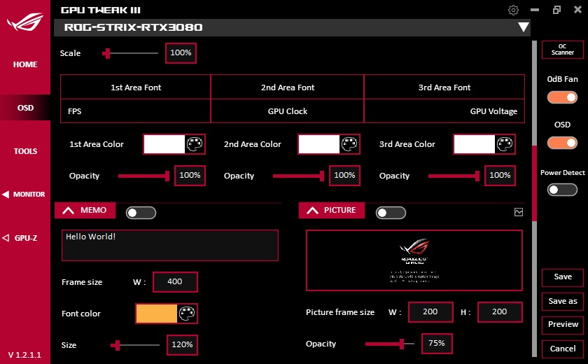Click the ROG logo in sidebar

[x=25, y=22]
